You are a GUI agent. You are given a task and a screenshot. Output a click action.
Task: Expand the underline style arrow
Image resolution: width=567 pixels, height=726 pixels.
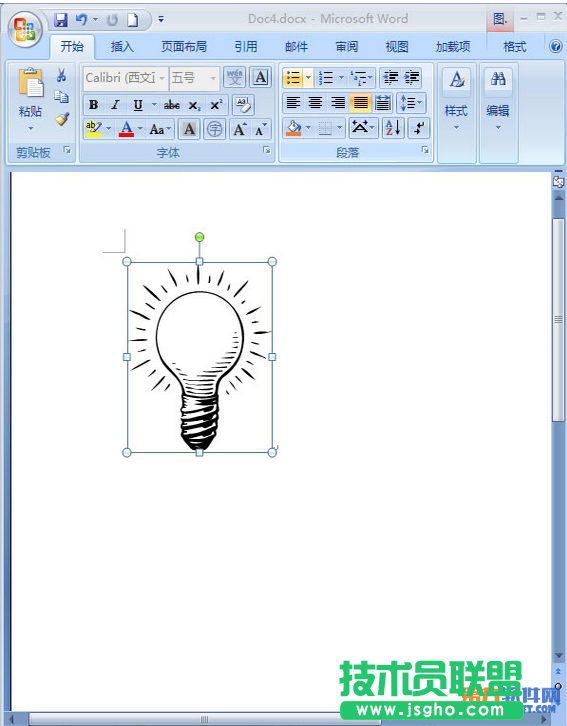pyautogui.click(x=154, y=105)
